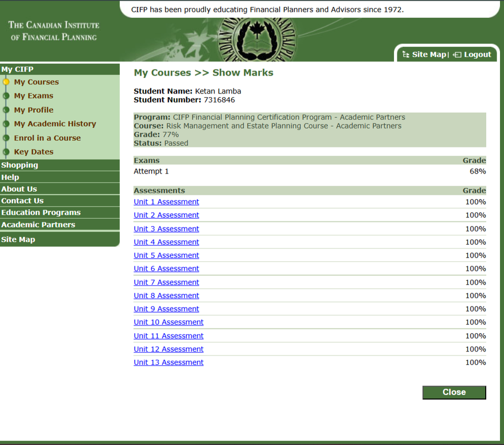Viewport: 504px width, 445px height.
Task: Click the My Courses >> Show Marks heading
Action: (x=204, y=73)
